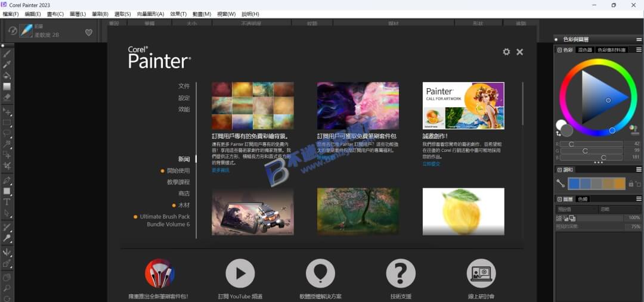Switch to the 色彩集材料庫 tab

tap(612, 49)
